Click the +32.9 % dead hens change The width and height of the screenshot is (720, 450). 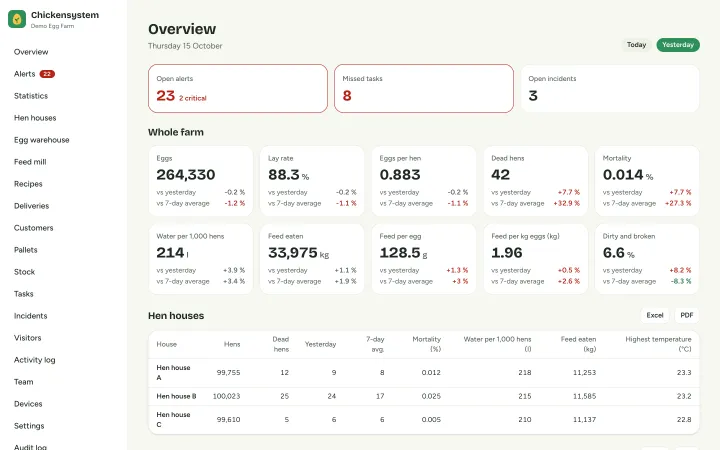coord(566,203)
